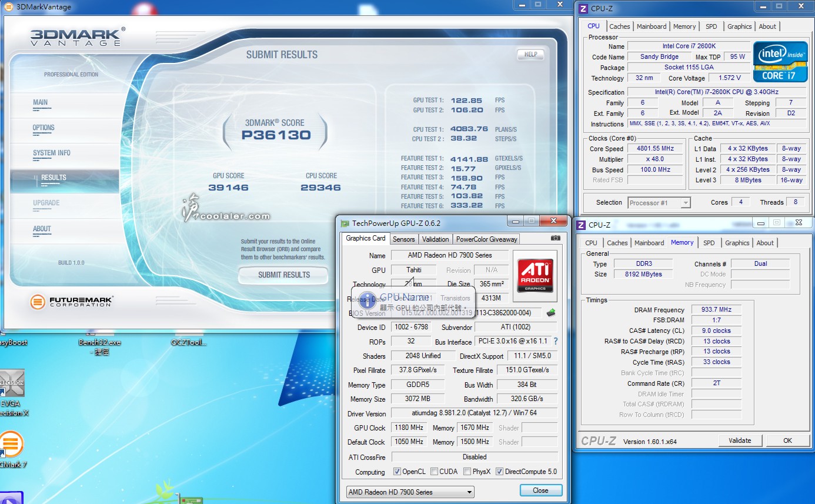Click the GPU Clock 1180 MHz field

coord(409,428)
